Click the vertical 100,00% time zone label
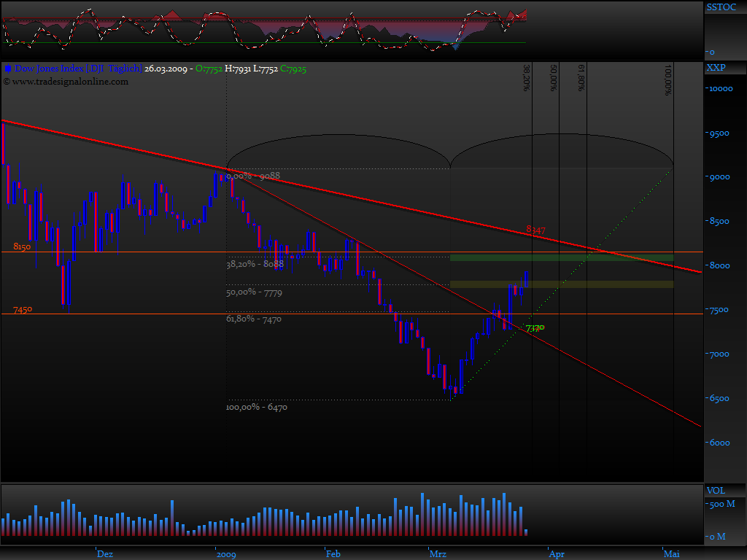Screen dimensions: 747x560 point(668,80)
